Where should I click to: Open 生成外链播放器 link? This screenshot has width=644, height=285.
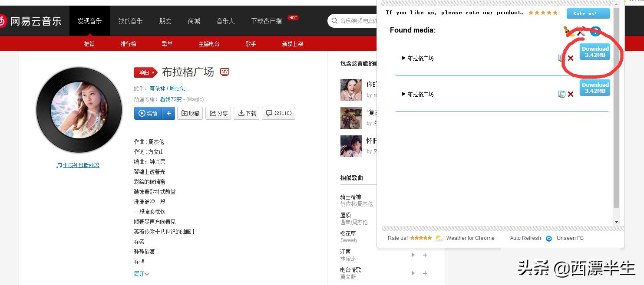click(x=81, y=165)
